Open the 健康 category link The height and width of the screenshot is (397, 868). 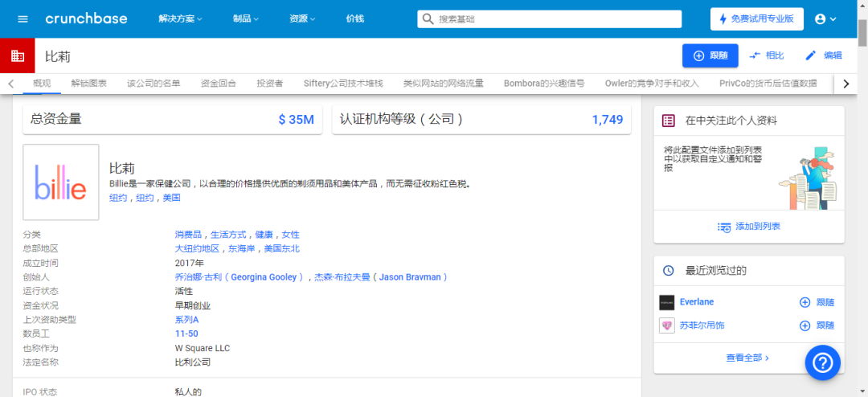pyautogui.click(x=264, y=235)
